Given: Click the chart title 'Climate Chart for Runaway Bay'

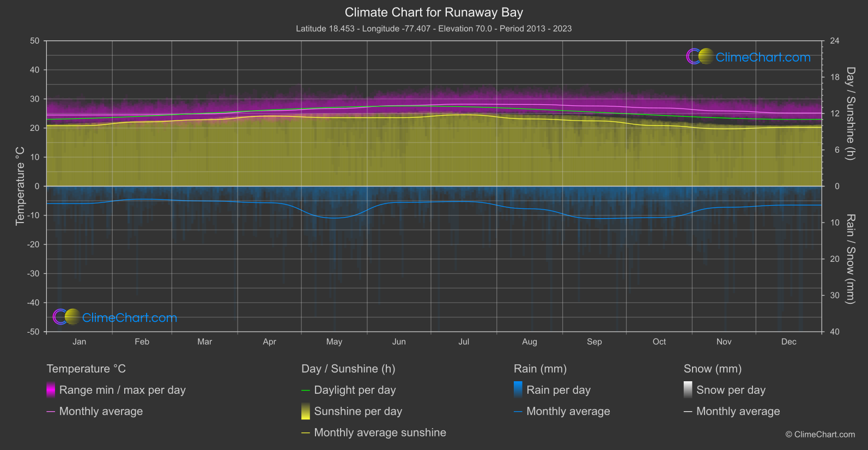Looking at the screenshot, I should (x=434, y=13).
